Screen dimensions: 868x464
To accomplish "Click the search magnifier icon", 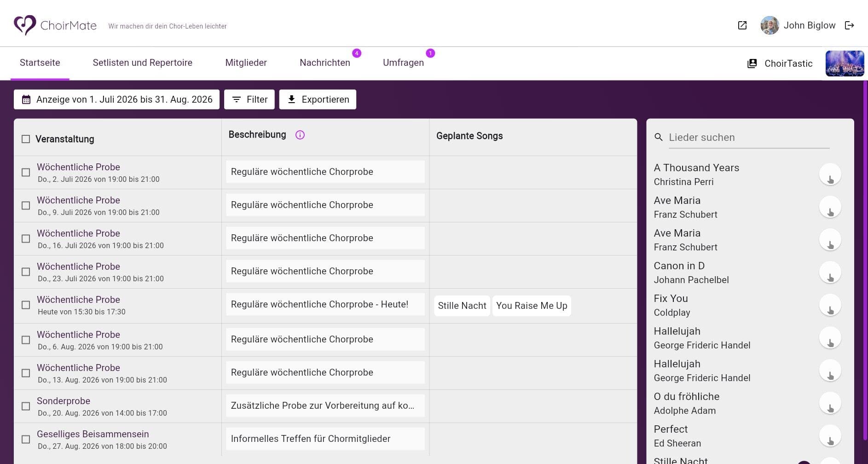I will (659, 137).
